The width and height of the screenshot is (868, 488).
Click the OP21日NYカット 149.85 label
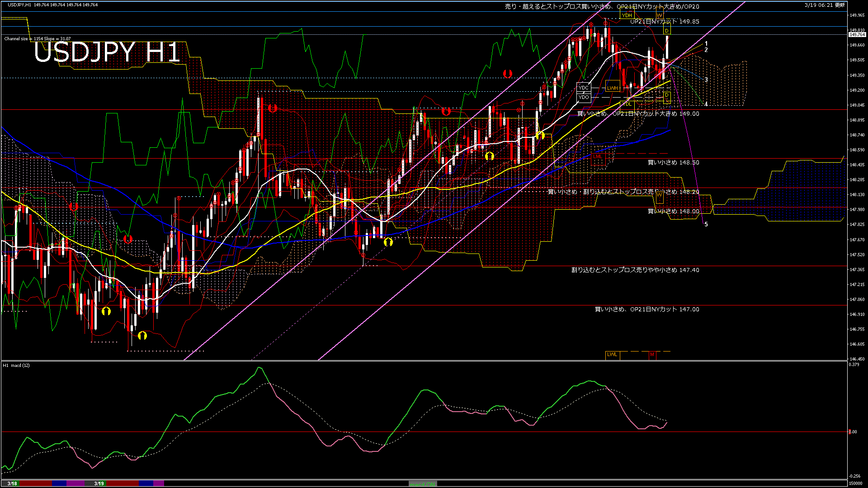coord(664,21)
